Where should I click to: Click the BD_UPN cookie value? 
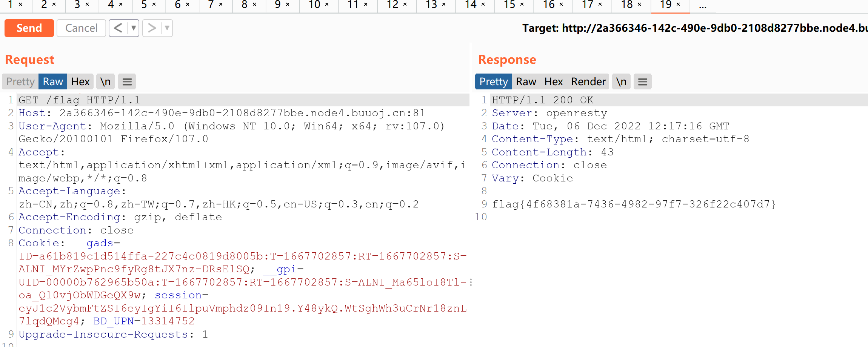[168, 321]
